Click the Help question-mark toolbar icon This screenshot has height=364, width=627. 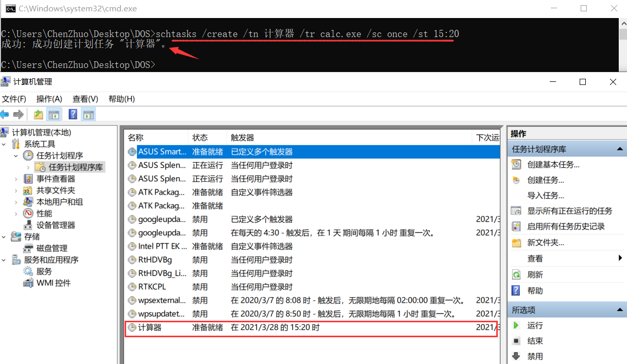coord(73,114)
